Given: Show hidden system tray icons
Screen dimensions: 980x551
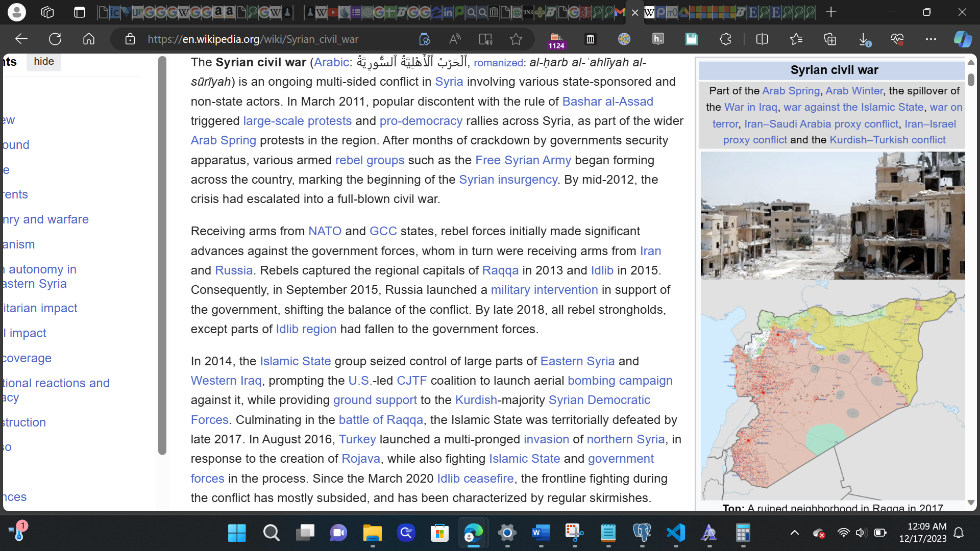Looking at the screenshot, I should tap(795, 533).
